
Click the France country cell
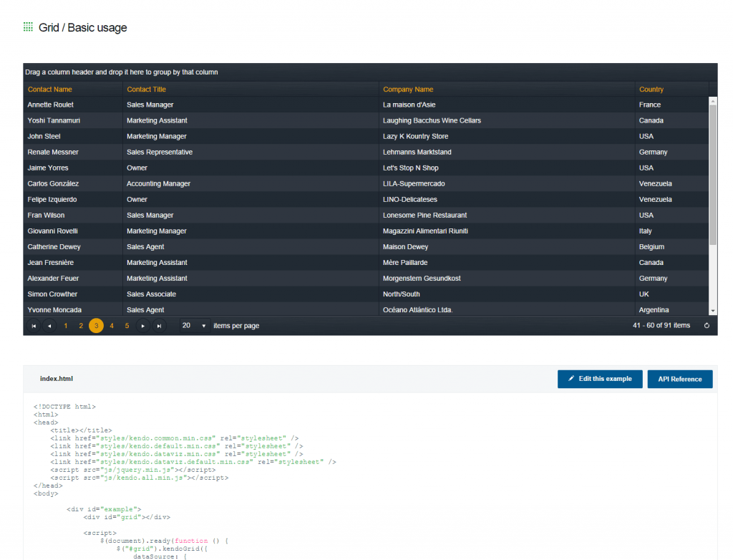pos(671,105)
